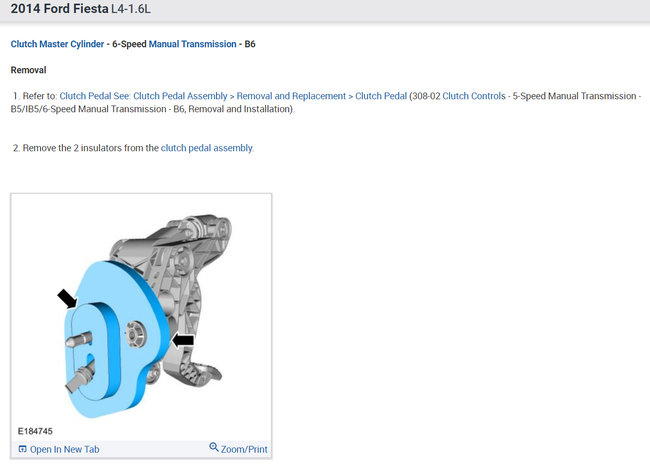Open the 'Removal and Replacement' breadcrumb link
The height and width of the screenshot is (475, 650).
tap(291, 96)
